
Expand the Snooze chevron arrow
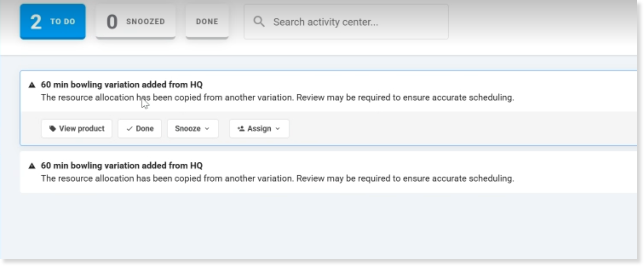[207, 129]
